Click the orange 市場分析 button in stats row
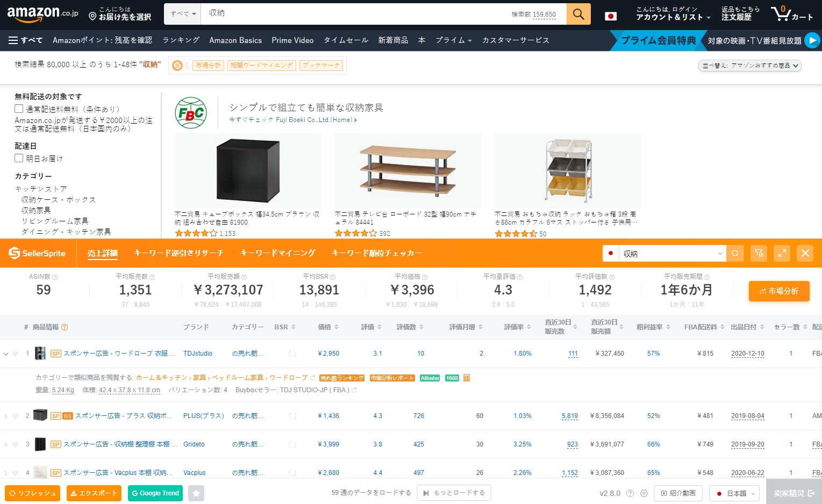The image size is (822, 504). [779, 291]
